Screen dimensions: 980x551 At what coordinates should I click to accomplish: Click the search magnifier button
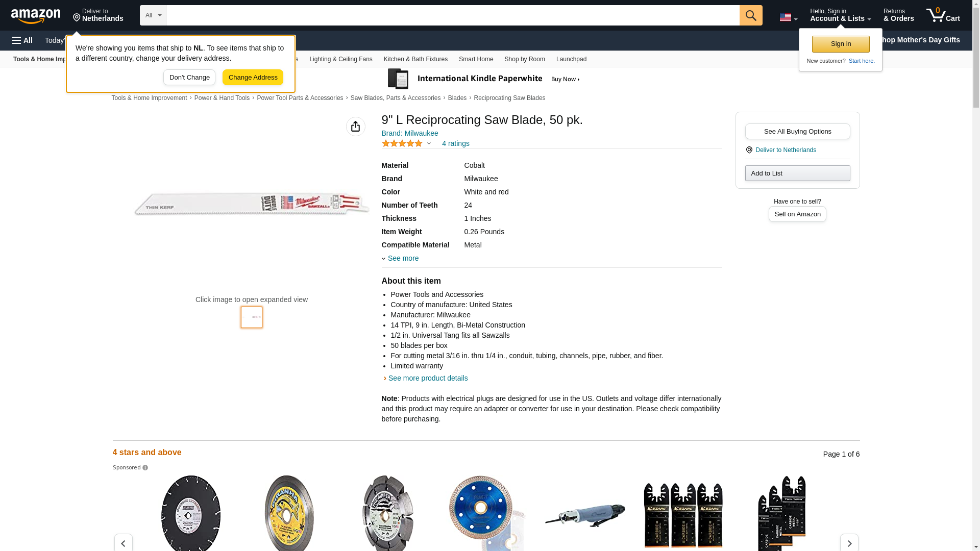click(750, 15)
